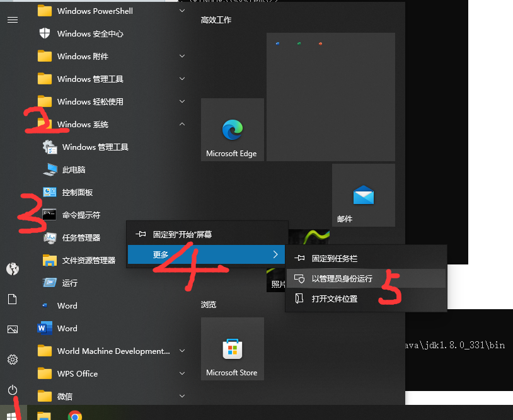This screenshot has height=420, width=513.
Task: Click the Windows Start button
Action: pyautogui.click(x=12, y=414)
